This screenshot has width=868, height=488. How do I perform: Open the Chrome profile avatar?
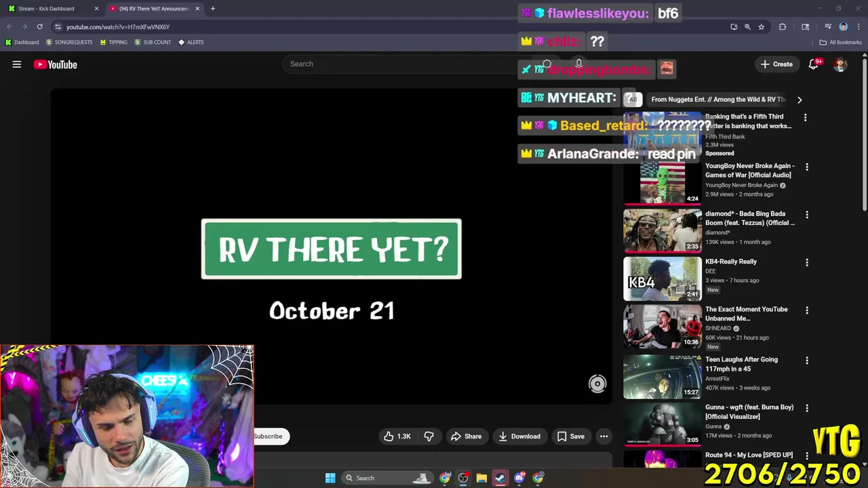click(843, 26)
